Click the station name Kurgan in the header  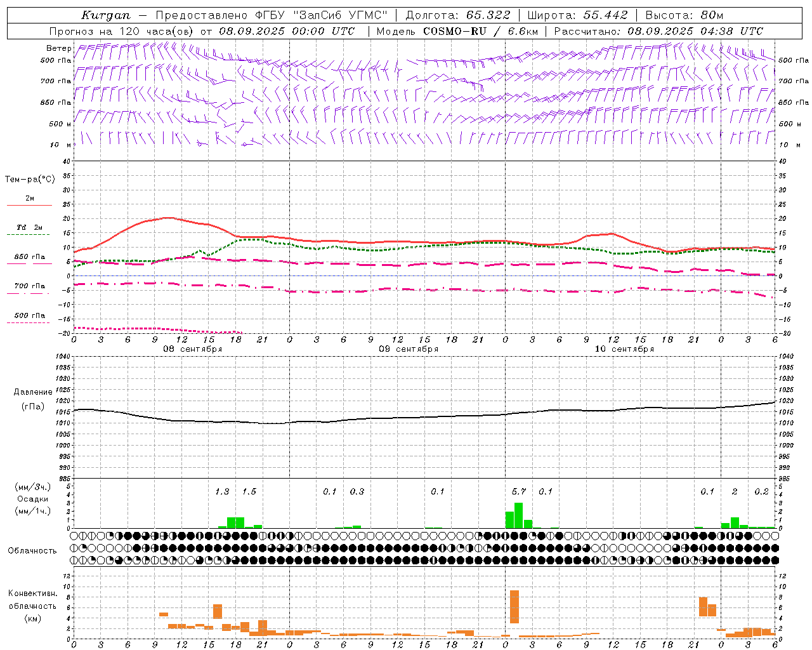click(x=106, y=15)
